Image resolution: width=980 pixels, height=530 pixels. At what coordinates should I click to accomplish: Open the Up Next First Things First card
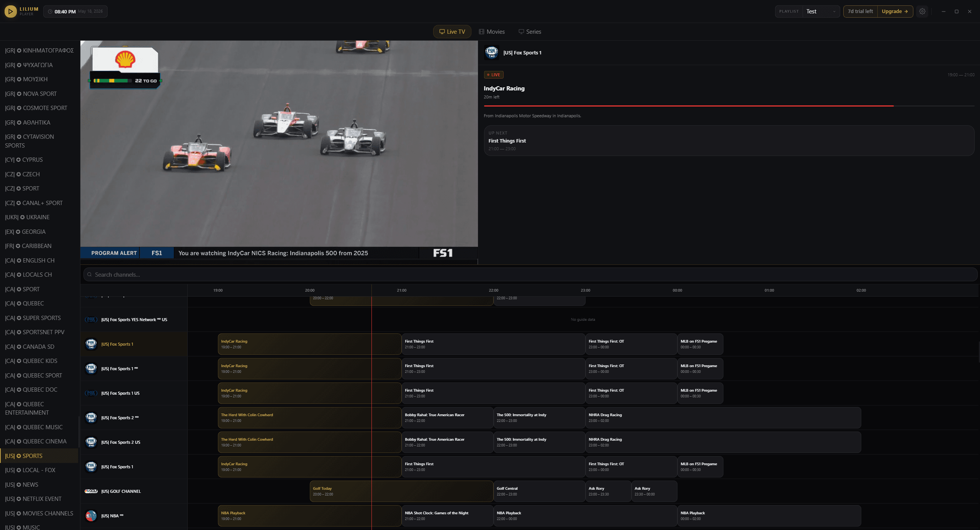(x=729, y=141)
